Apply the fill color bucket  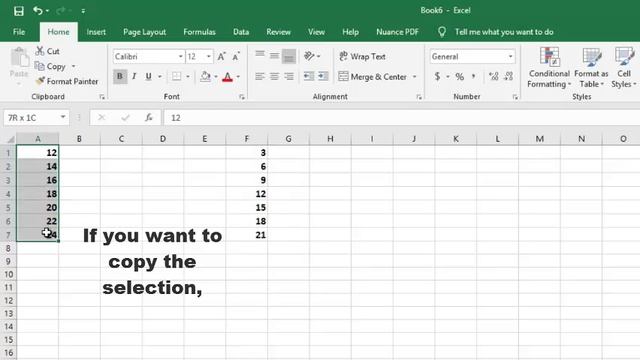[x=205, y=76]
